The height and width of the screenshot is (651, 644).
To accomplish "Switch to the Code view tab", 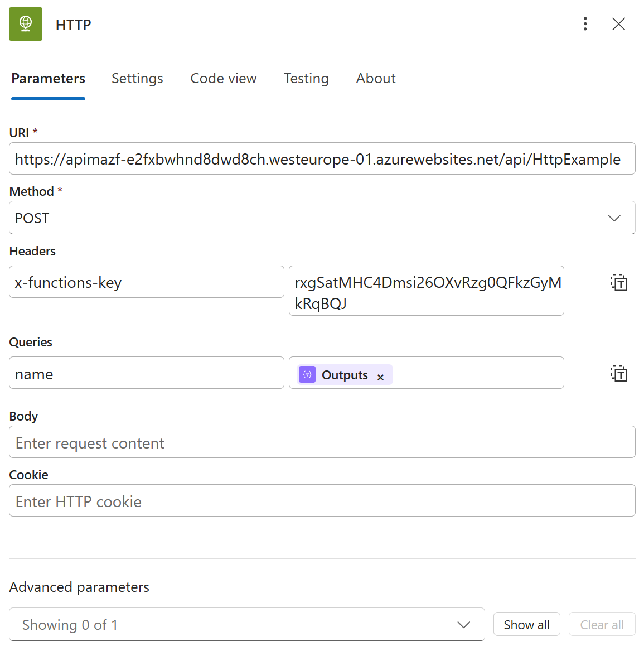I will [224, 79].
